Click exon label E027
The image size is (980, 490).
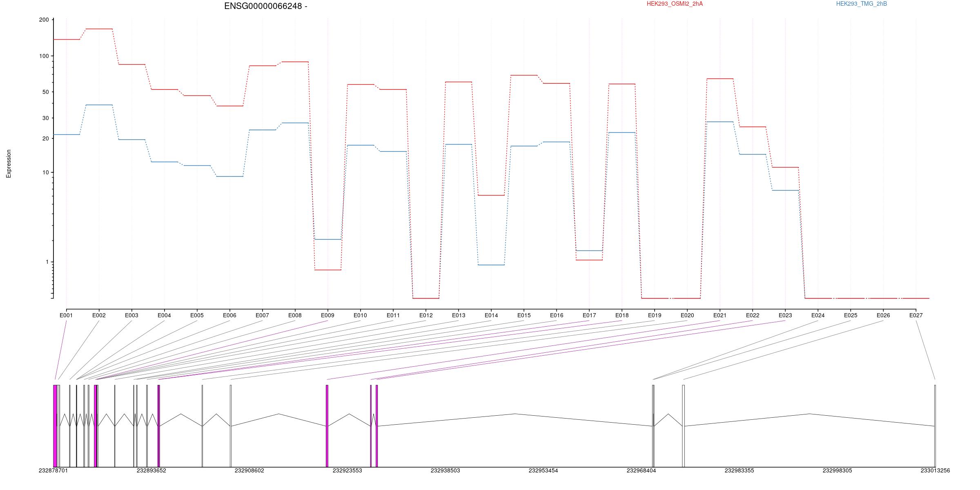click(916, 315)
